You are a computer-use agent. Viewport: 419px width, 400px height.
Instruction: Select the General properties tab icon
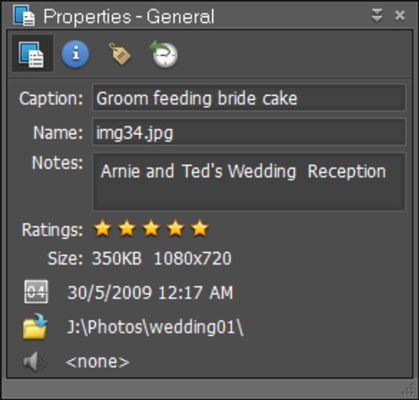tap(32, 53)
